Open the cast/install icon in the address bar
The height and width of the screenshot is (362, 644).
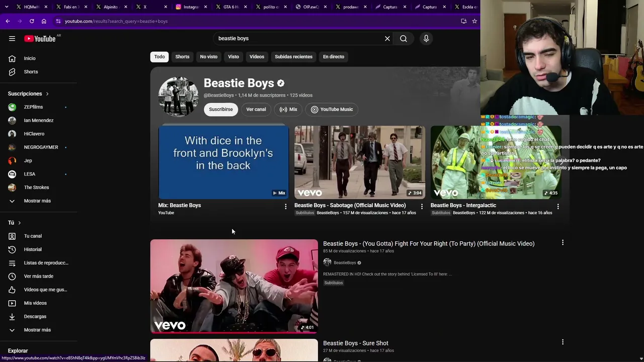[x=464, y=21]
